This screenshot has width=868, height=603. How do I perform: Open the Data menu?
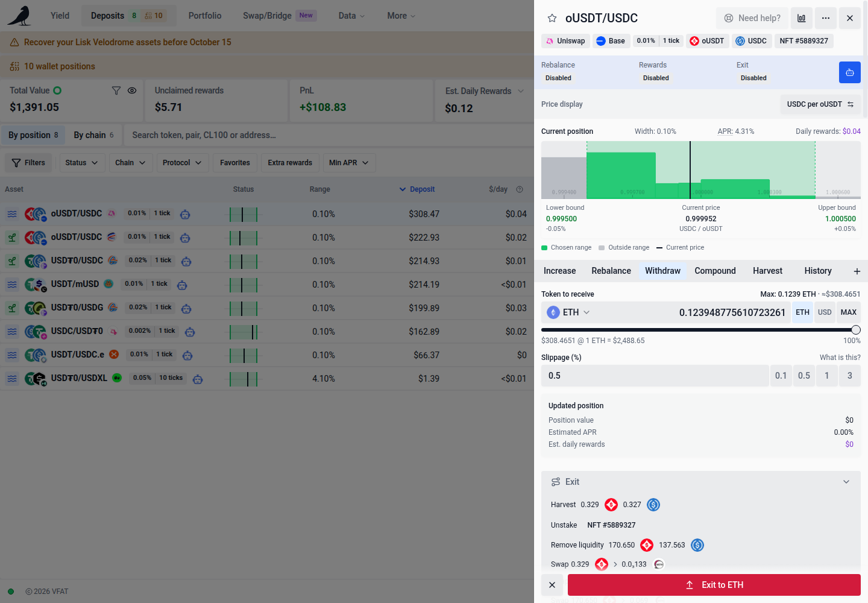pos(351,16)
